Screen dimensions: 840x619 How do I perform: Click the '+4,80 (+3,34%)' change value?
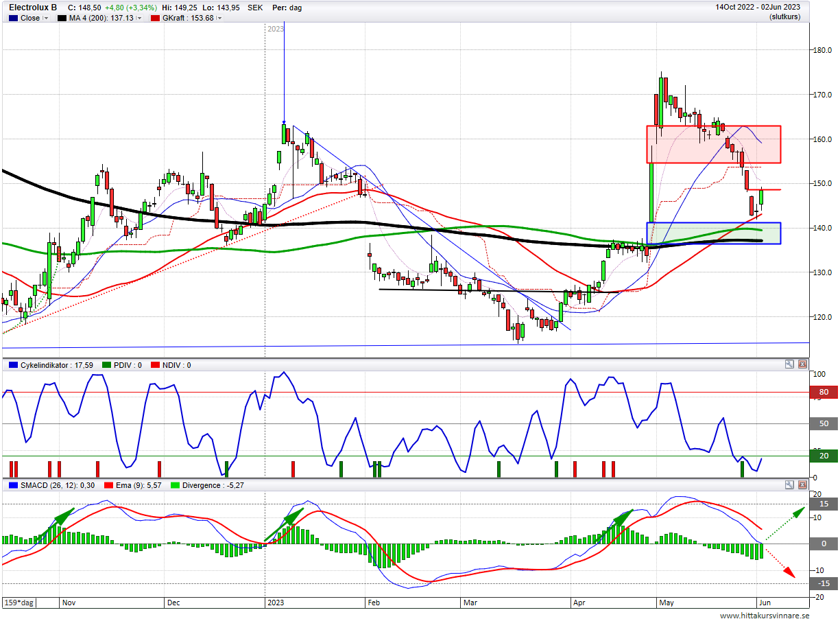click(132, 8)
